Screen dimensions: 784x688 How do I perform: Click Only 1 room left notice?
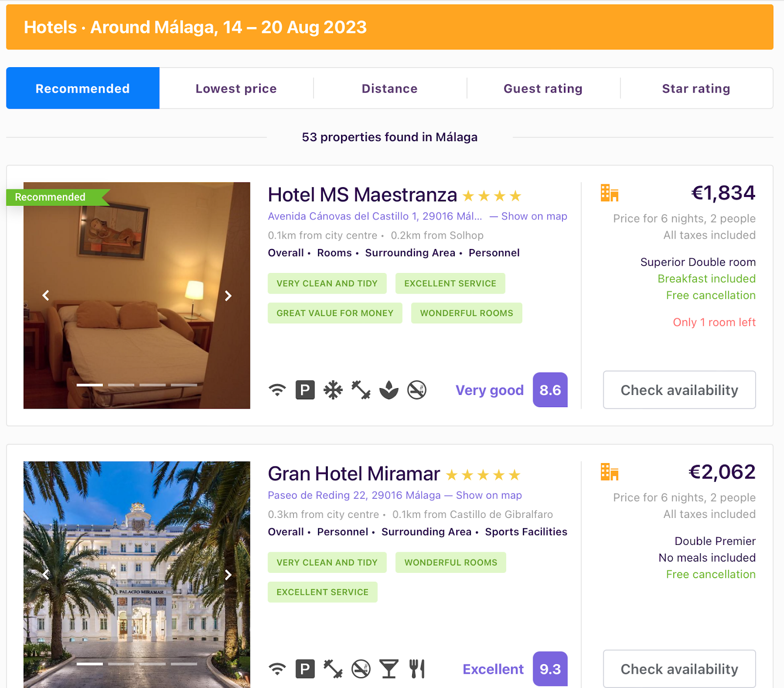714,322
